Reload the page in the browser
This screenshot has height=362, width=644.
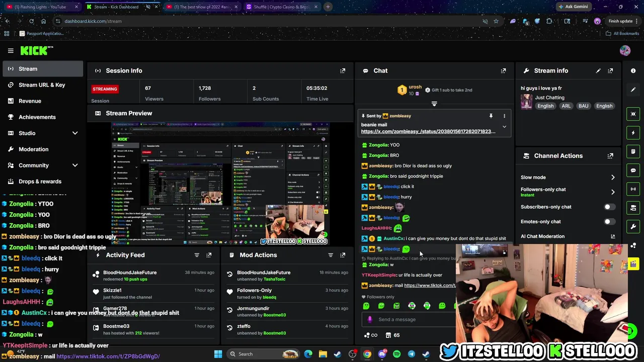click(x=31, y=21)
